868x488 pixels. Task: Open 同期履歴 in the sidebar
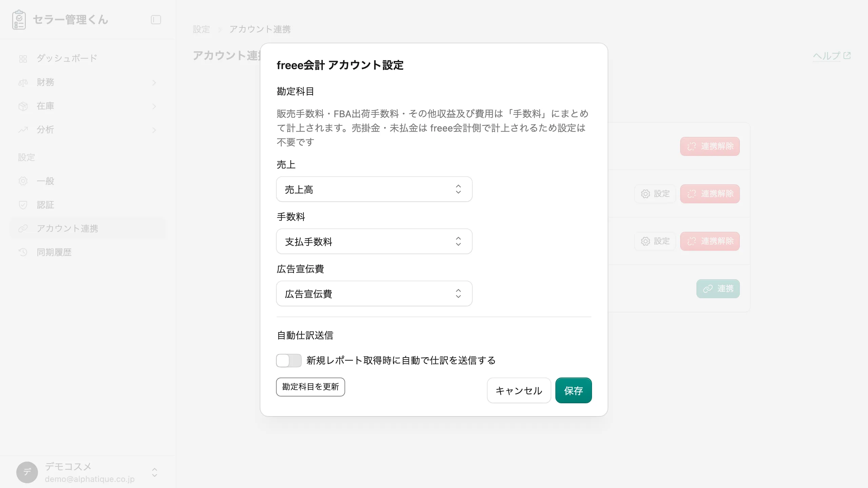(88, 252)
